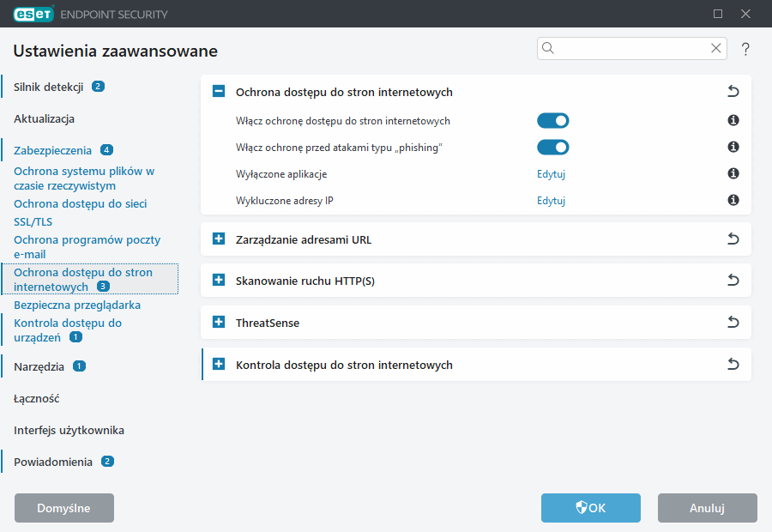Click the info icon for "Wyłączone aplikacje"
The height and width of the screenshot is (532, 772).
[733, 174]
